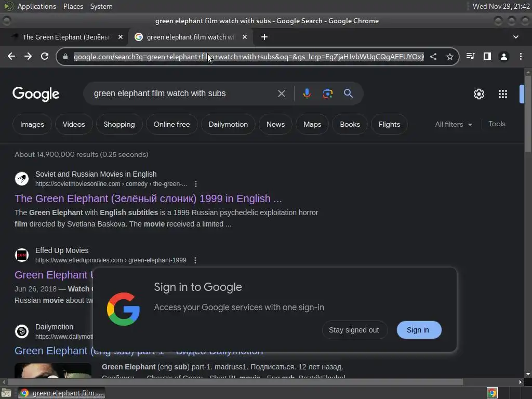532x399 pixels.
Task: Go forward to the next page
Action: coord(28,56)
